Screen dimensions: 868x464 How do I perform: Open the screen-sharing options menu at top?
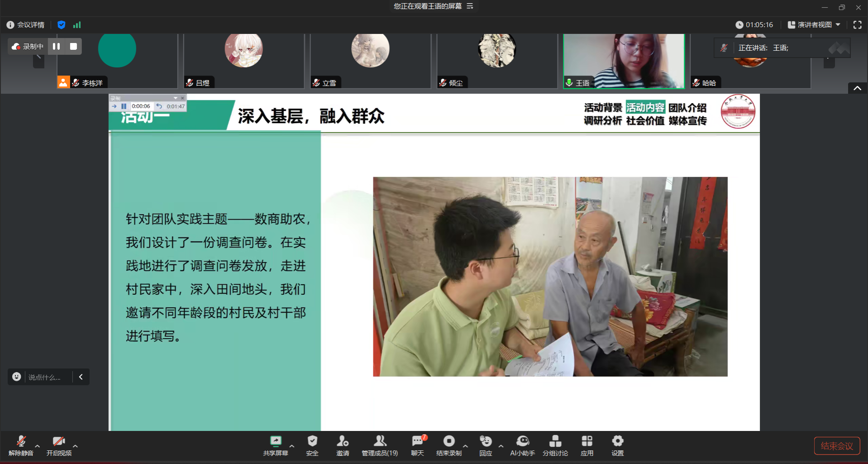[470, 6]
